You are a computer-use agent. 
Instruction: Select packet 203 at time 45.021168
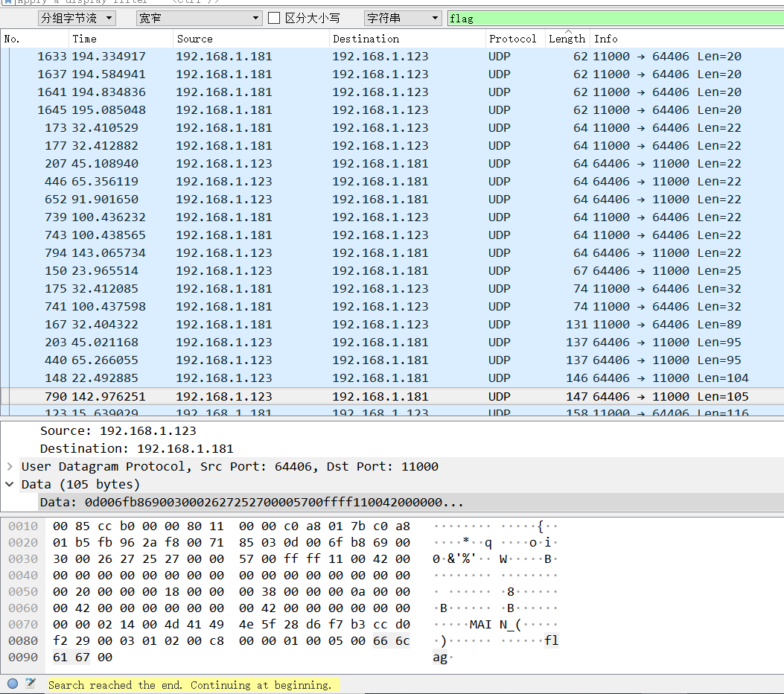(392, 343)
